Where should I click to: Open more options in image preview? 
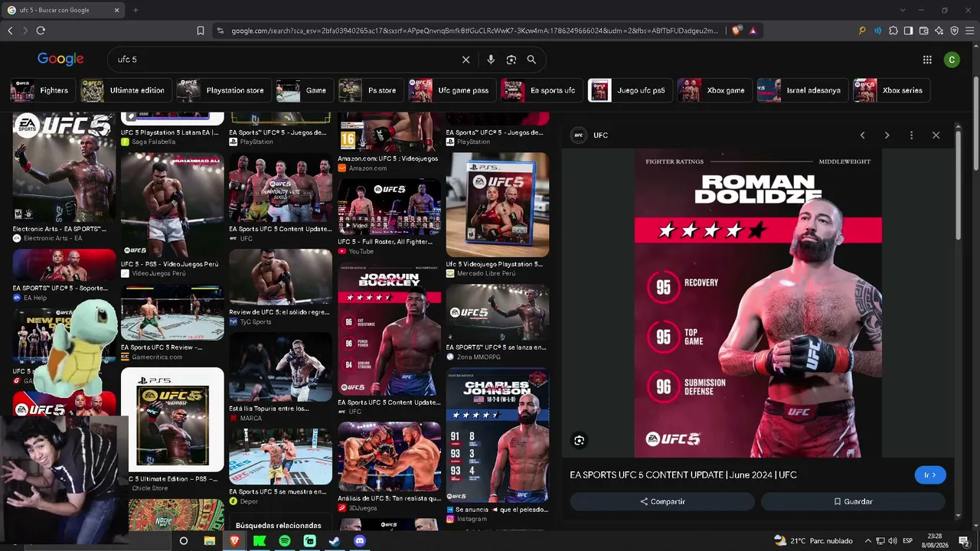[911, 135]
